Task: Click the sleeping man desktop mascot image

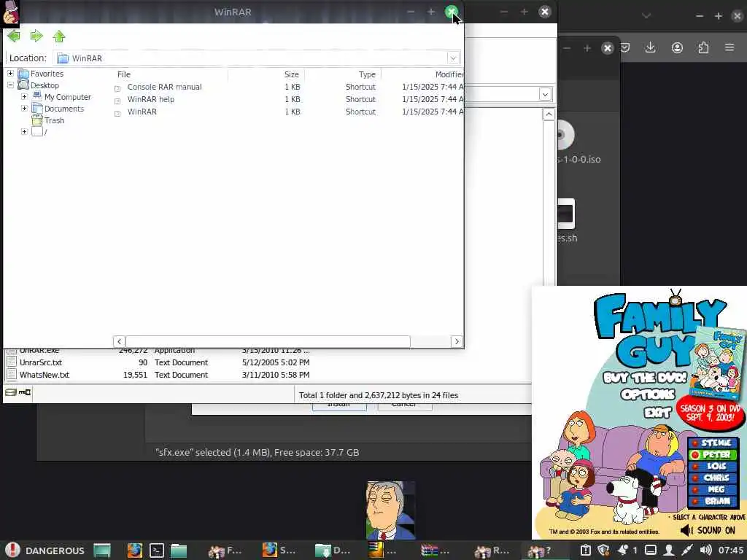Action: 391,510
